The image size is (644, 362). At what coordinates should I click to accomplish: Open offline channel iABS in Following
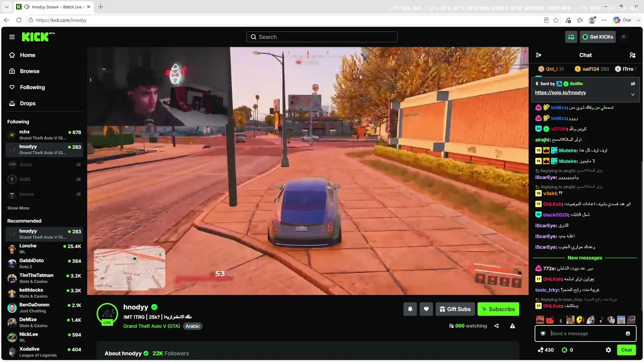(44, 179)
